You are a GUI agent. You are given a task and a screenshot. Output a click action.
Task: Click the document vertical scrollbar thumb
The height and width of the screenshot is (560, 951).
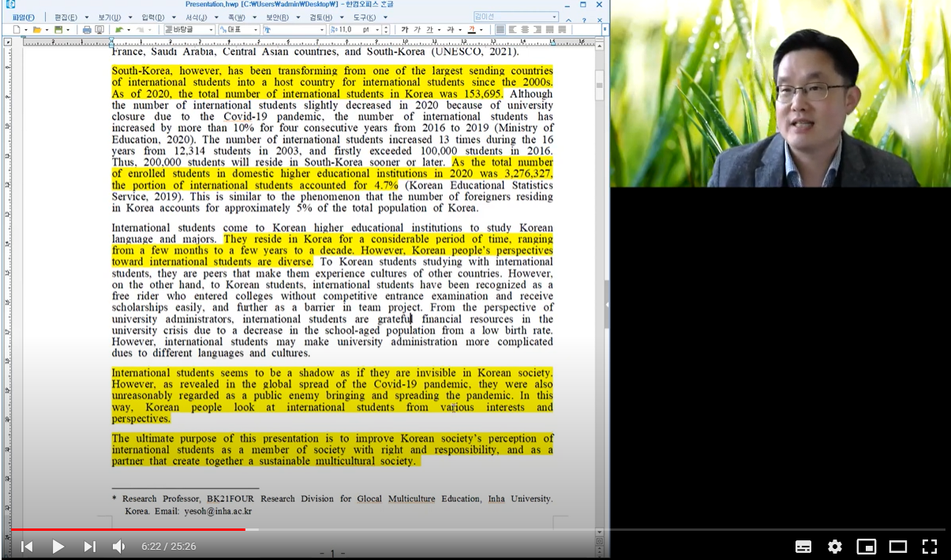coord(600,85)
